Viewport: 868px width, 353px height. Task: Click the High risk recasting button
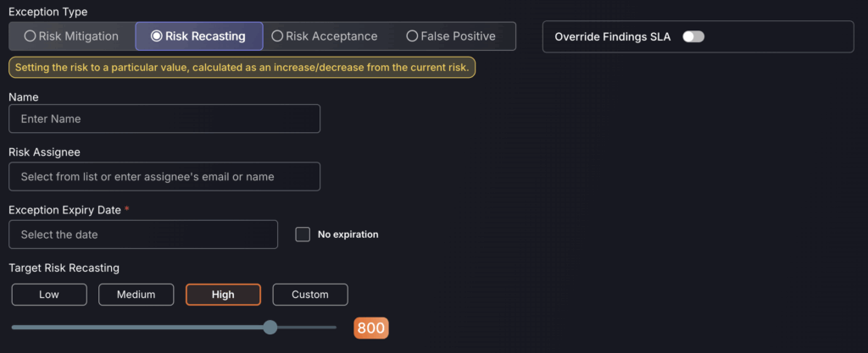[223, 295]
